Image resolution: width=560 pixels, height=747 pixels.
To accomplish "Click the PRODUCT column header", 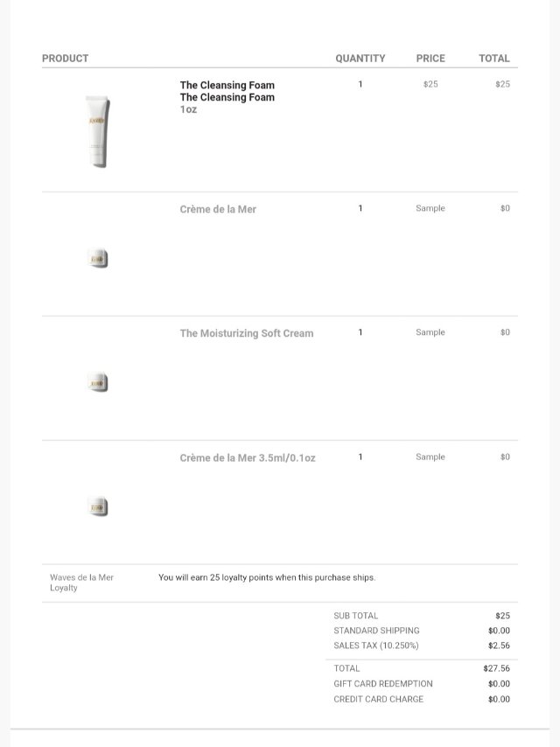I will pyautogui.click(x=65, y=59).
